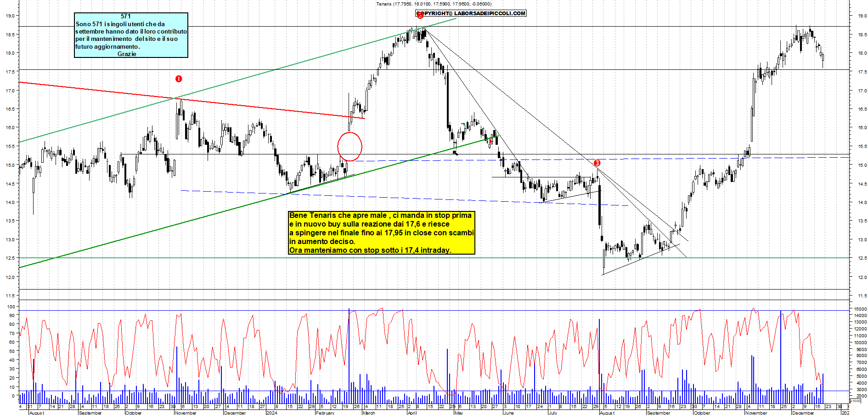Click the yellow commentary box starting 'Bene Tenaris'
This screenshot has height=415, width=868.
click(x=381, y=233)
